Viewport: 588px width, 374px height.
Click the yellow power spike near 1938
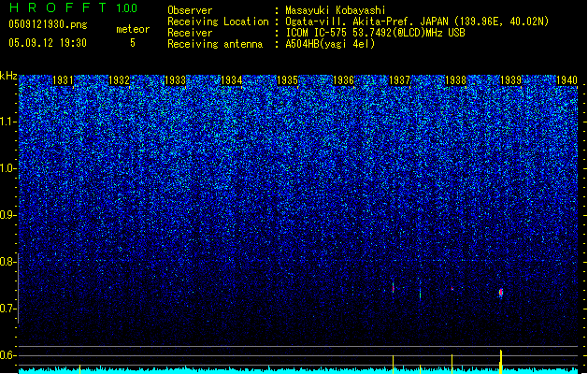point(452,364)
